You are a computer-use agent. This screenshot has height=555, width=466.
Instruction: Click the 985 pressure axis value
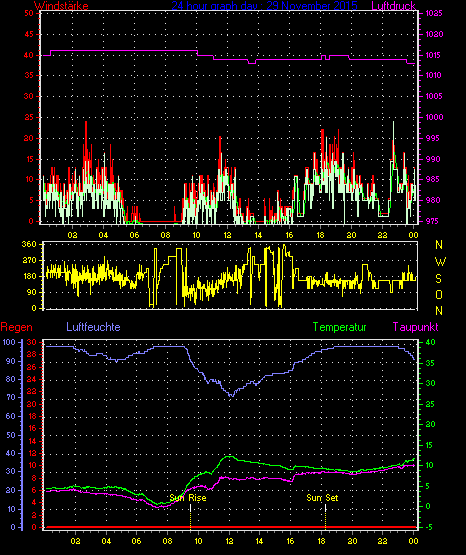pos(433,179)
